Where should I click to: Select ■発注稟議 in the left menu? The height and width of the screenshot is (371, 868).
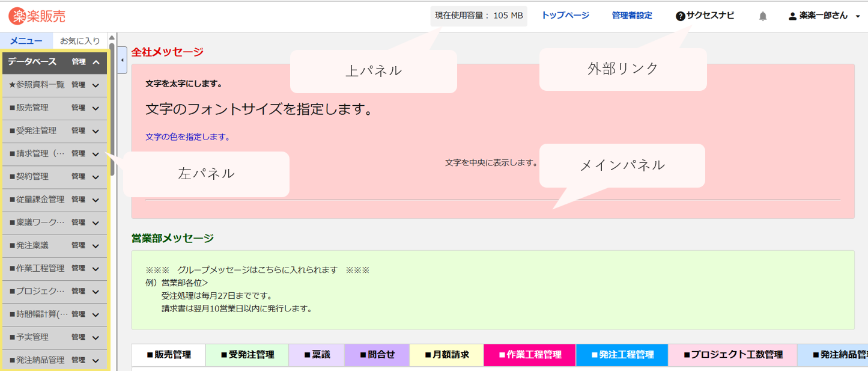29,245
